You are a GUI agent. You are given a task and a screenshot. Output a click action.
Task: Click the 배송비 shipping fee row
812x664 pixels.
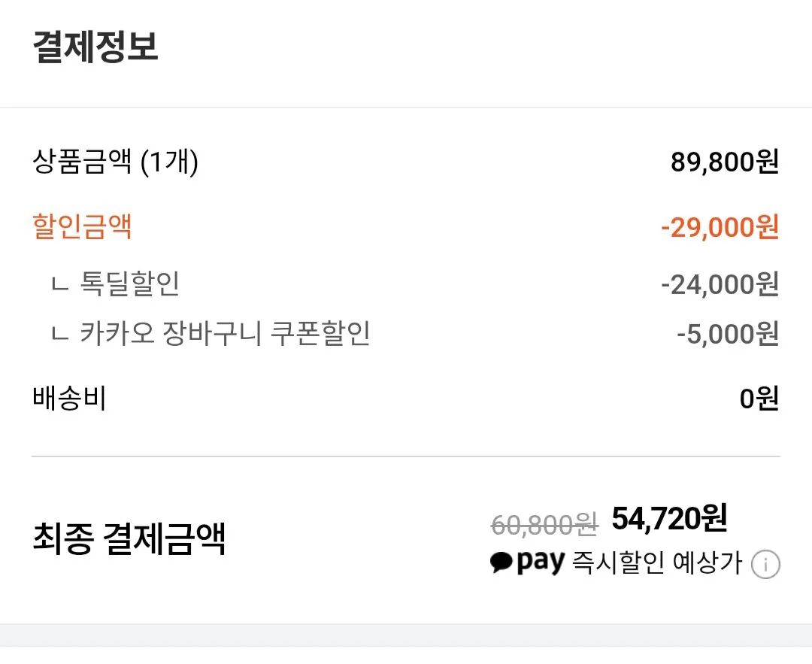tap(69, 399)
